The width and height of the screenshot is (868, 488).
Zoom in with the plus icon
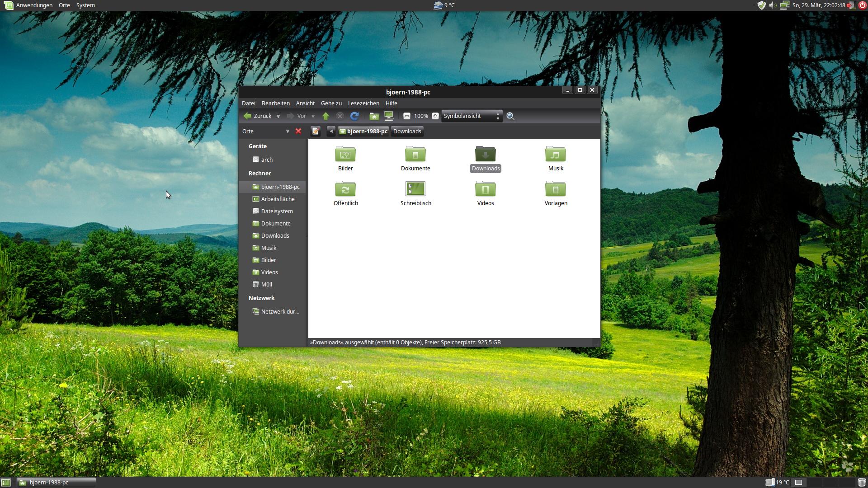pos(435,116)
